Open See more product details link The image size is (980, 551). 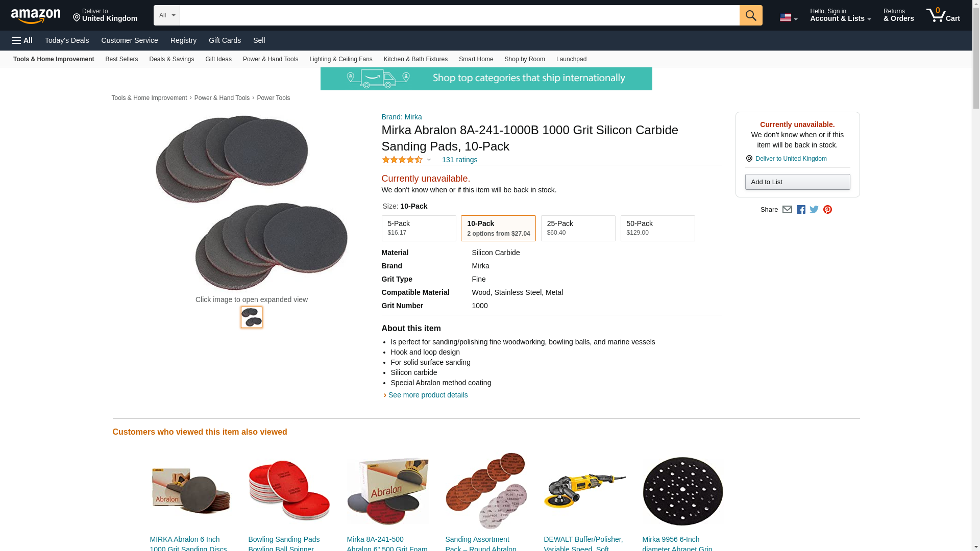428,395
